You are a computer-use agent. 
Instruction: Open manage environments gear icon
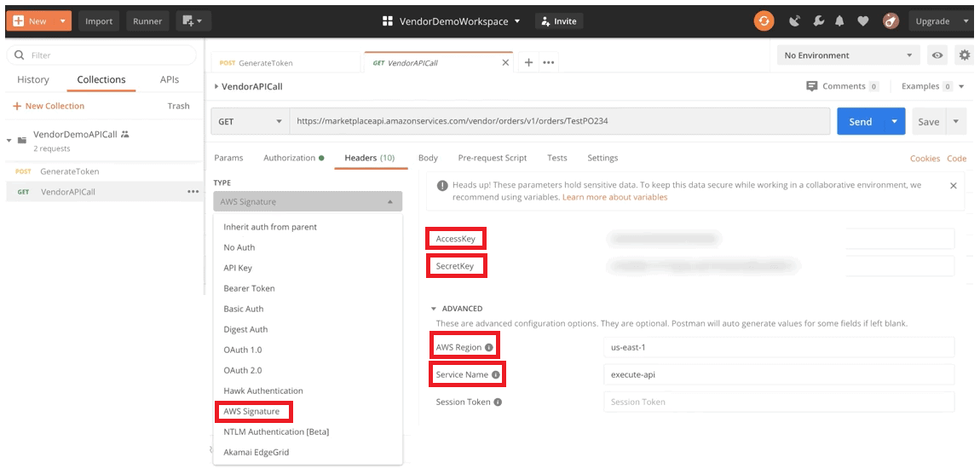tap(965, 55)
